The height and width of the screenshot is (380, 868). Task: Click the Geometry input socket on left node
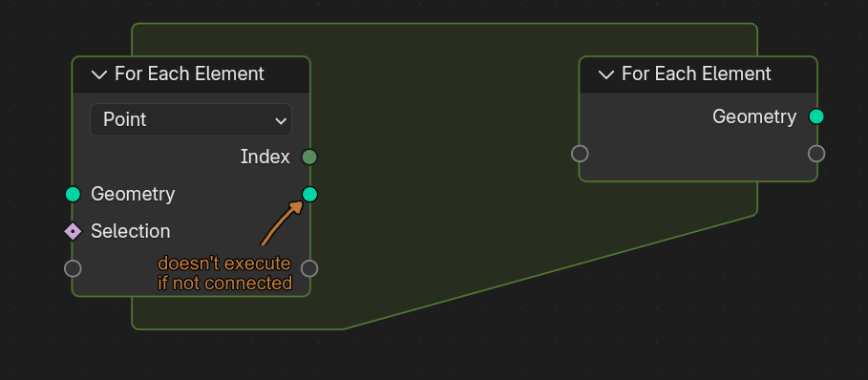tap(73, 194)
